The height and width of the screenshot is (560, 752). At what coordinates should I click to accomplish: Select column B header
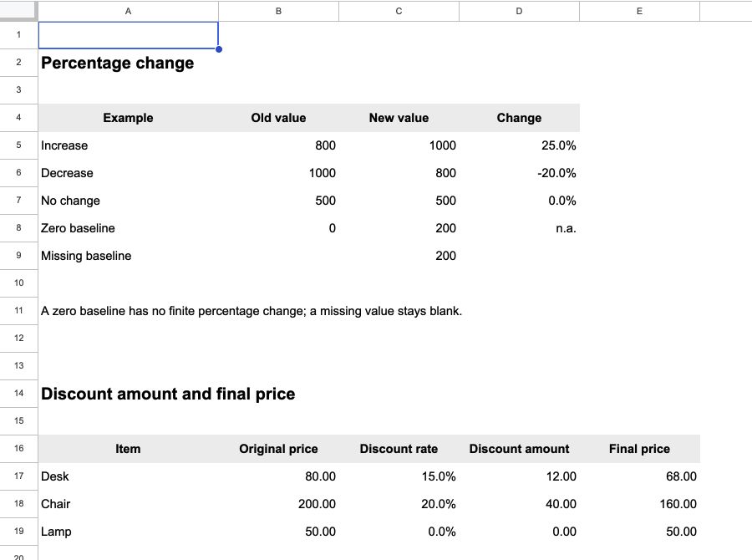click(278, 11)
